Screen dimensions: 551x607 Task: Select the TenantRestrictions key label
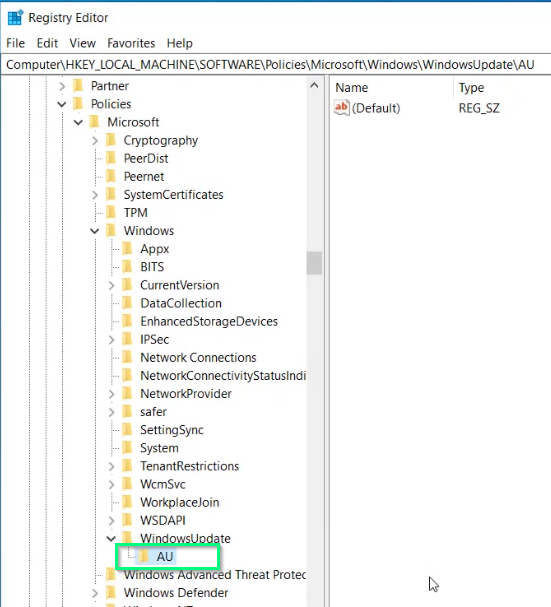coord(189,466)
